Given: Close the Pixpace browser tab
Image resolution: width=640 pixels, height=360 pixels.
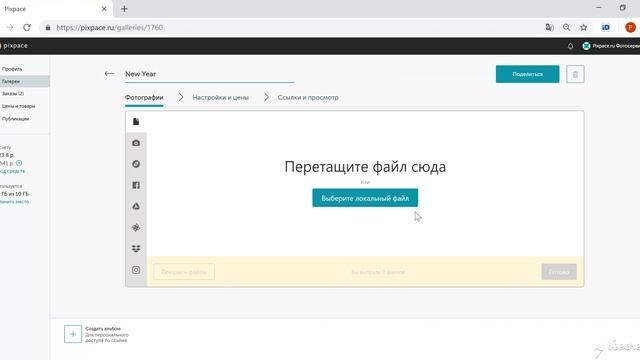Looking at the screenshot, I should coord(104,9).
